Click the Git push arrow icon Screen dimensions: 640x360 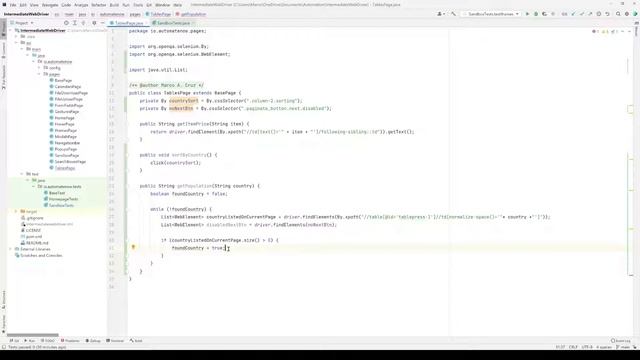tap(590, 14)
